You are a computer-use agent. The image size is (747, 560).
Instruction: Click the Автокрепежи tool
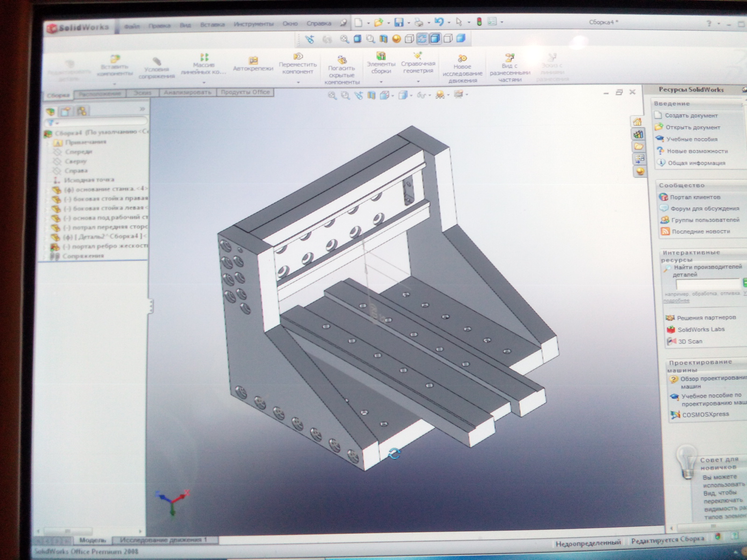click(x=253, y=64)
